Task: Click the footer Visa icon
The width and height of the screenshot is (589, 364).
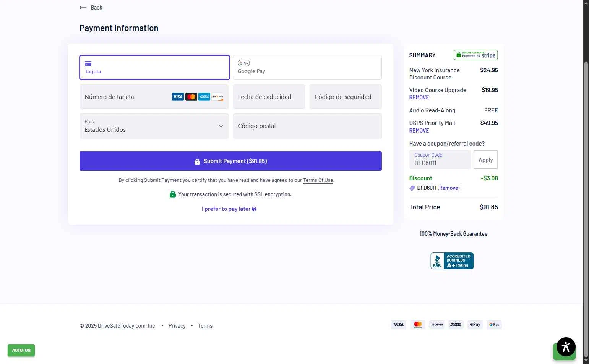Action: click(399, 325)
